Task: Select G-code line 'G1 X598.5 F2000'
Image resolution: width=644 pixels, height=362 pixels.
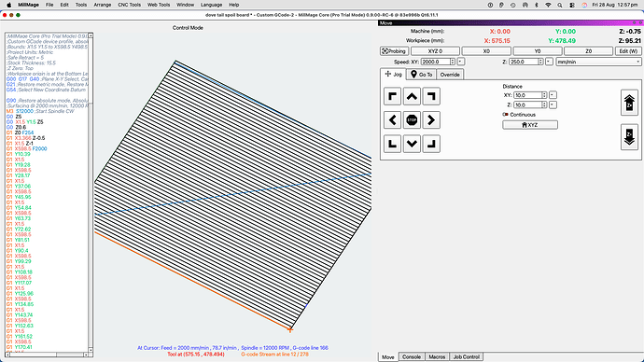Action: tap(26, 148)
